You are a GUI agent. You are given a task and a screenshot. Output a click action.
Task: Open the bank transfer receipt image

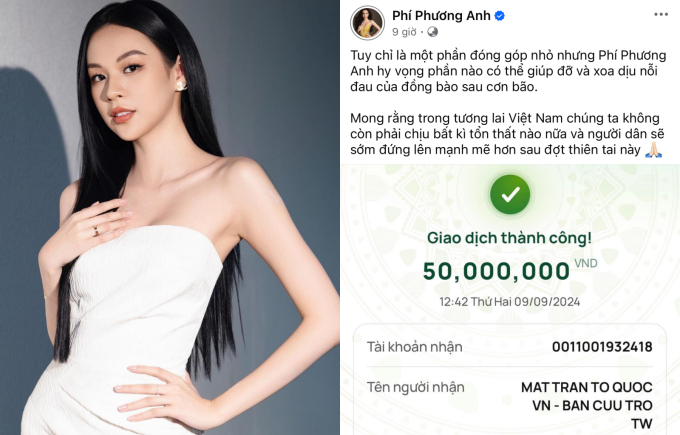click(x=510, y=300)
